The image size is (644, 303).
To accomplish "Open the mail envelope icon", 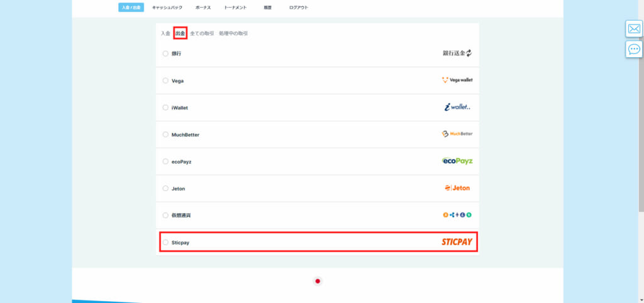I will pos(634,29).
